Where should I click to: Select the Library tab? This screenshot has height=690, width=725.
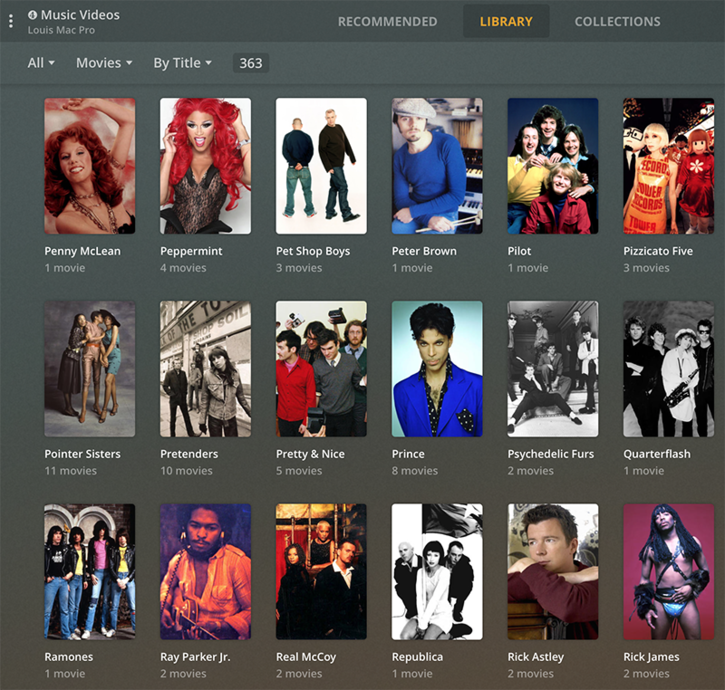click(506, 21)
